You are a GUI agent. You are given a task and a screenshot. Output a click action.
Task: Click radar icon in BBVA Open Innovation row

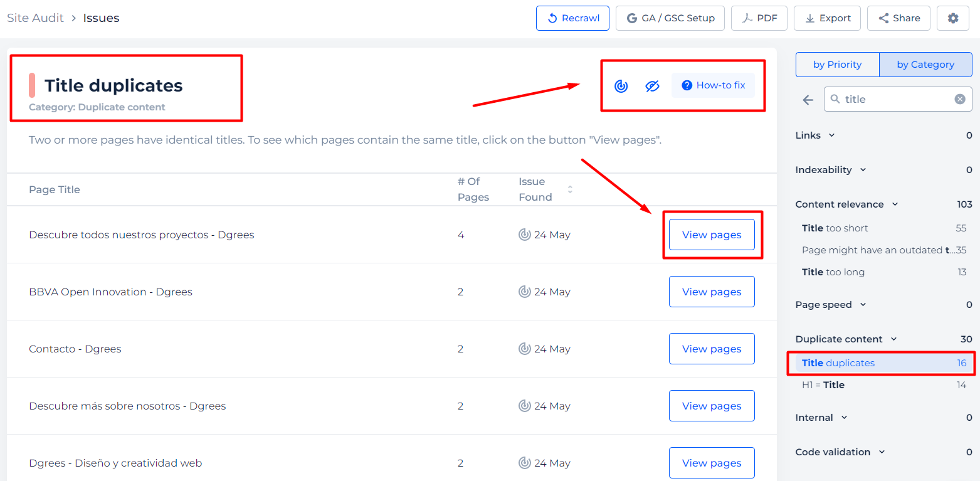pyautogui.click(x=525, y=292)
